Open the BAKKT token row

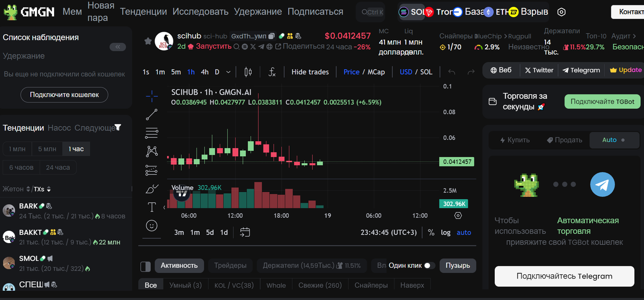(65, 237)
